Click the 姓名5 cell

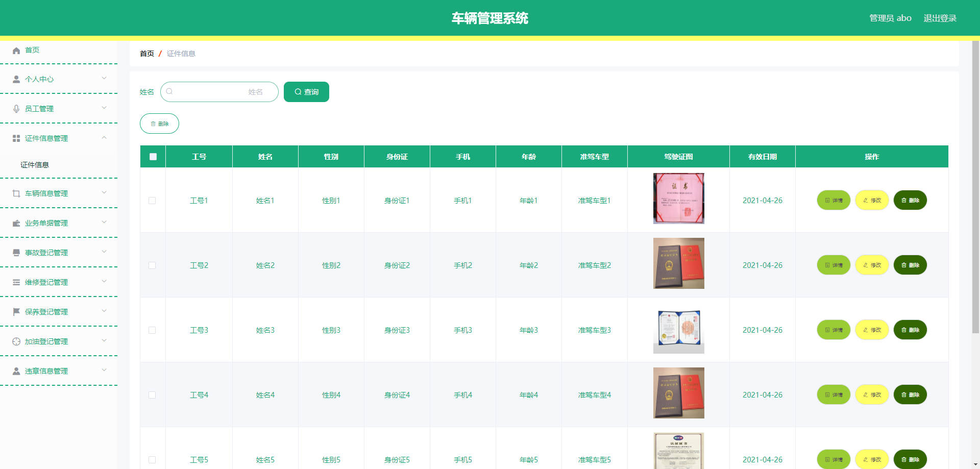(265, 460)
